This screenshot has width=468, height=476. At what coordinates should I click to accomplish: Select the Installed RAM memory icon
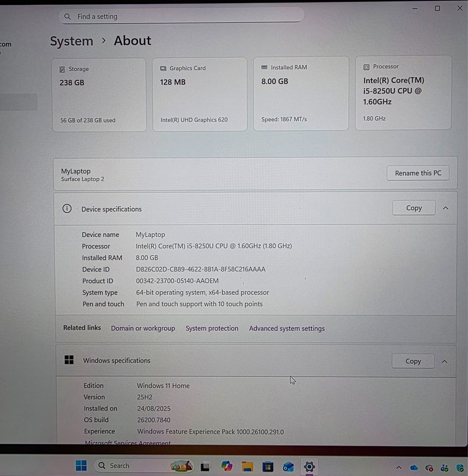pos(265,67)
